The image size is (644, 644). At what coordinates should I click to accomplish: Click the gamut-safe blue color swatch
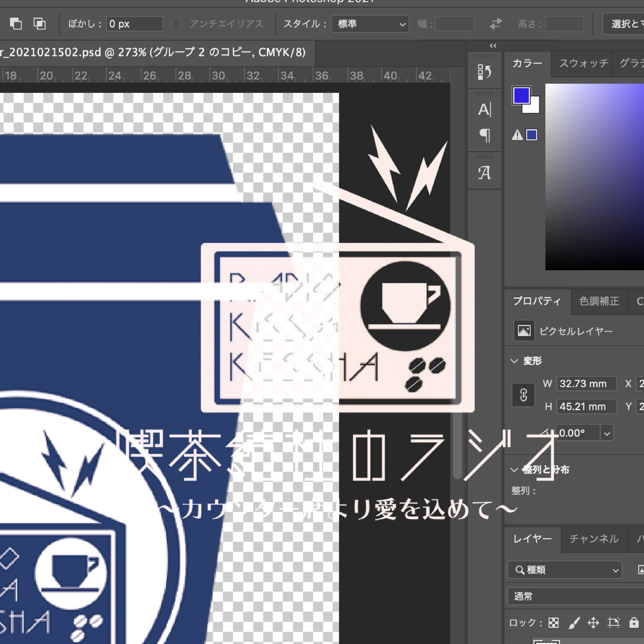532,135
